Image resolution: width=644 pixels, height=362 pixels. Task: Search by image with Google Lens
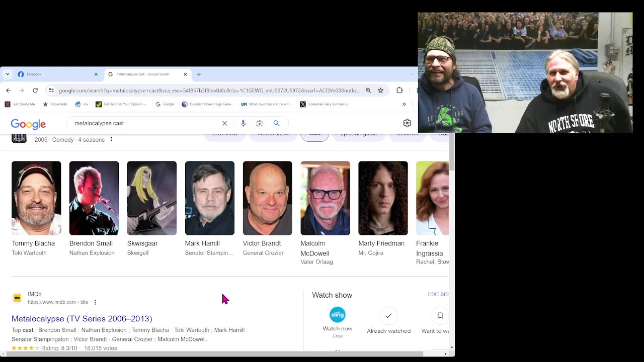coord(260,123)
